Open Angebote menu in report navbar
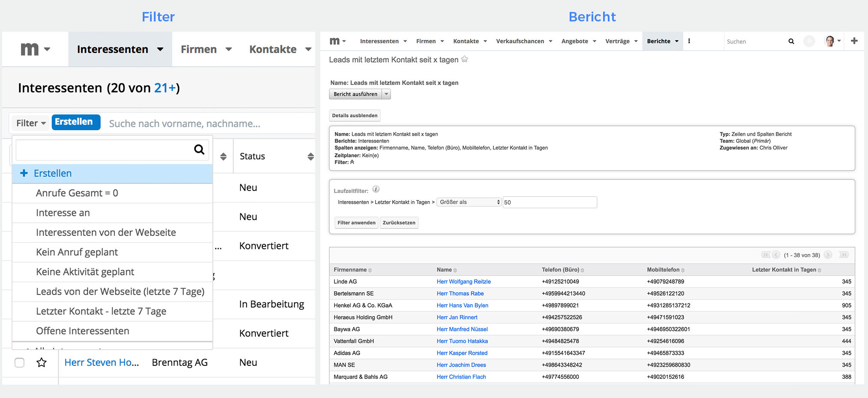868x398 pixels. click(579, 41)
